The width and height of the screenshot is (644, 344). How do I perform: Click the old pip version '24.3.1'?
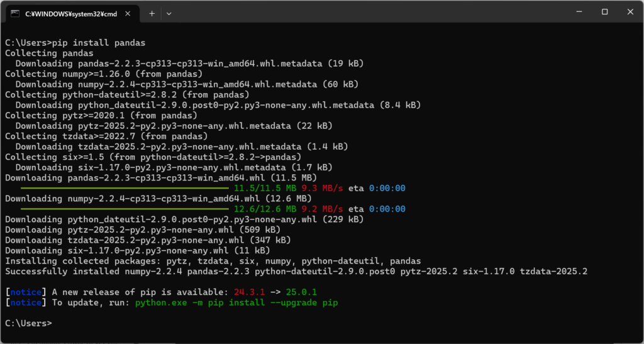point(249,292)
